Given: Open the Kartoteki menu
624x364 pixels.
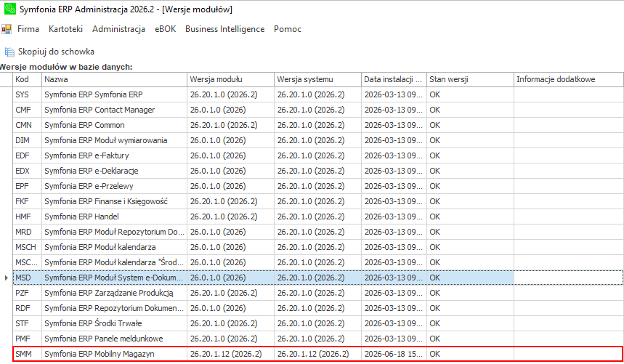Looking at the screenshot, I should [65, 29].
